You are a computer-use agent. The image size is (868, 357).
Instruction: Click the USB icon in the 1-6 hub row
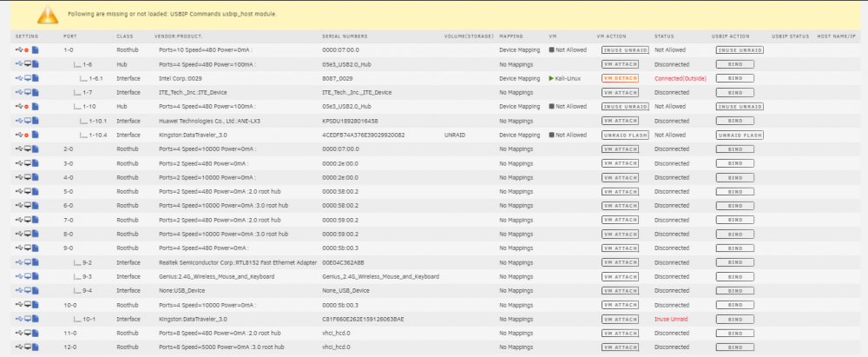19,64
